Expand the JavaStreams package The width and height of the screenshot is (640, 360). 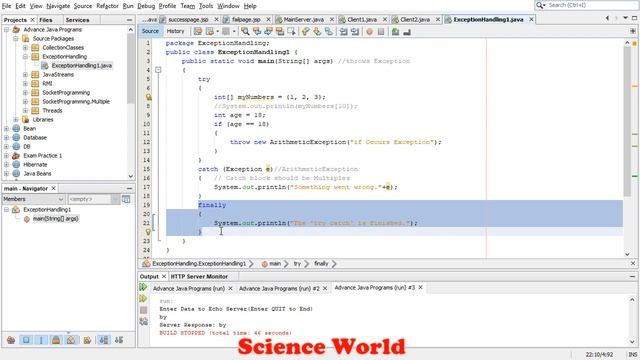(25, 75)
